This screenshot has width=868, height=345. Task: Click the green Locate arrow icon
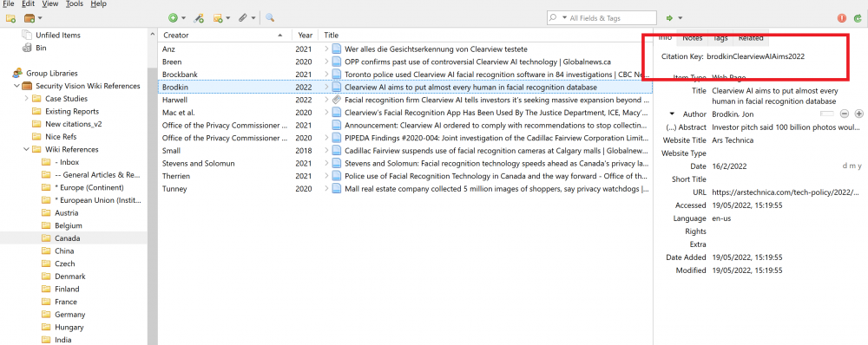point(670,18)
